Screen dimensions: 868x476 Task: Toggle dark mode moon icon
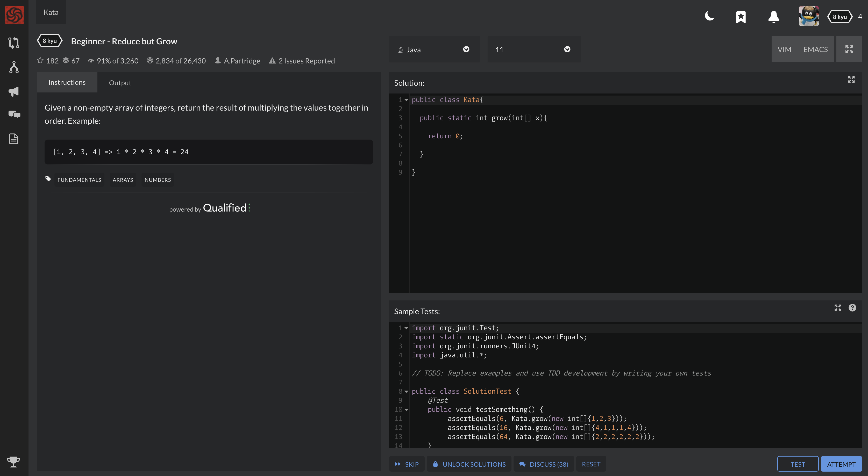[709, 16]
